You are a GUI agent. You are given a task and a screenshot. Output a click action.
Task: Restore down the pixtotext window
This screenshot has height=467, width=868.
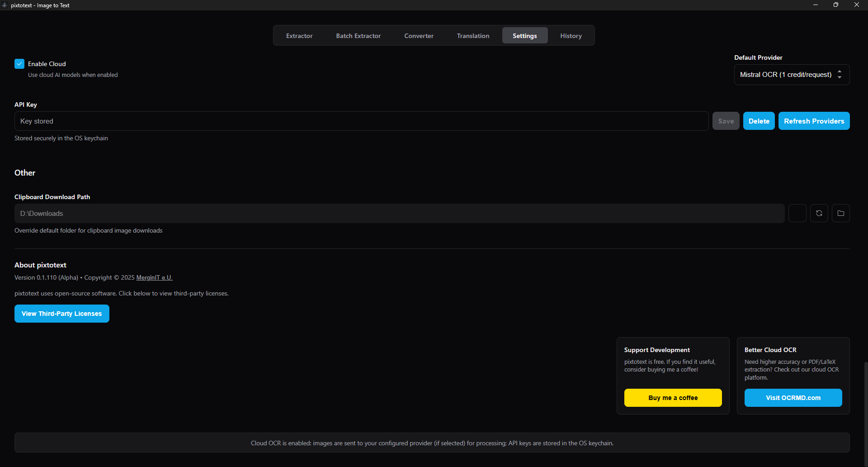836,5
